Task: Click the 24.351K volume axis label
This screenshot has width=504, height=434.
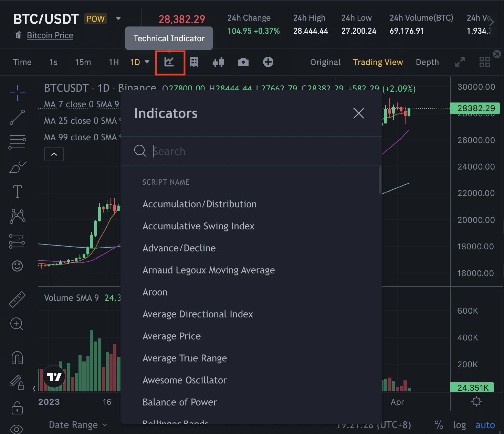Action: pyautogui.click(x=472, y=388)
